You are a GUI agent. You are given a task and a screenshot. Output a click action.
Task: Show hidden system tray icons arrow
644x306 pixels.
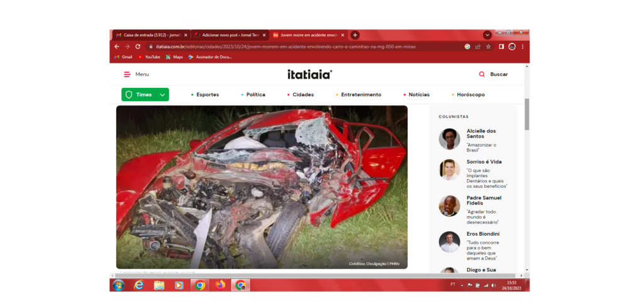462,285
